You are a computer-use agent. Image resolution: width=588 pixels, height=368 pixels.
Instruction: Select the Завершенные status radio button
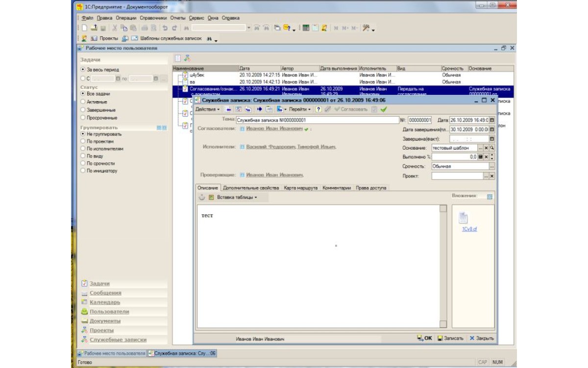coord(83,110)
